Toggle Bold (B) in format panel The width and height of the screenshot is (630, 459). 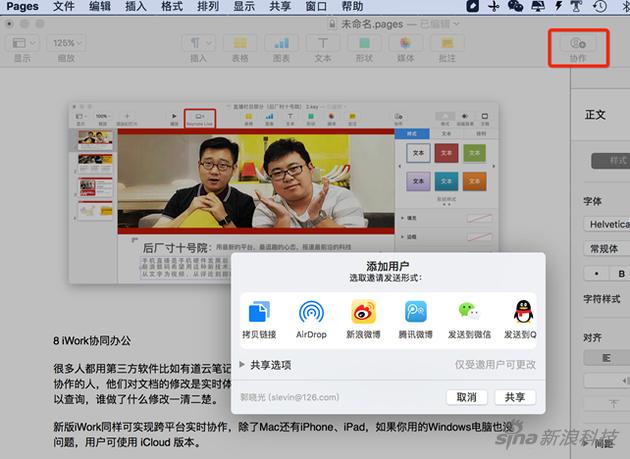[621, 274]
